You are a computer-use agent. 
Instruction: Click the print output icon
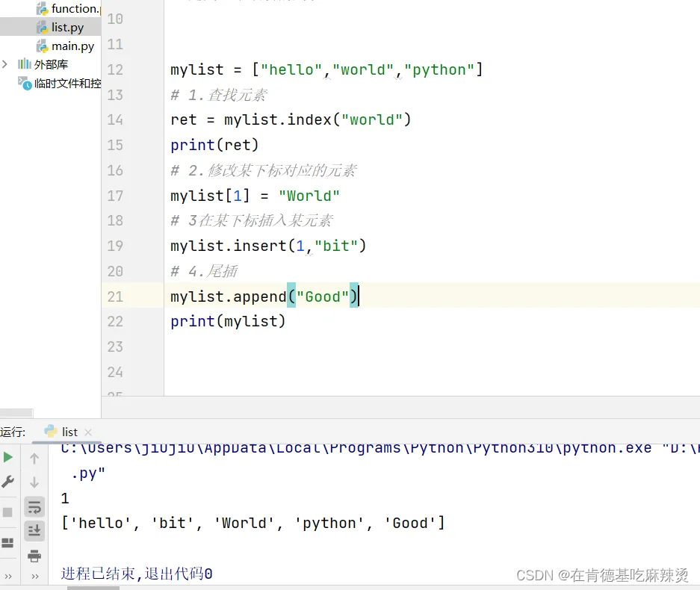pos(34,556)
